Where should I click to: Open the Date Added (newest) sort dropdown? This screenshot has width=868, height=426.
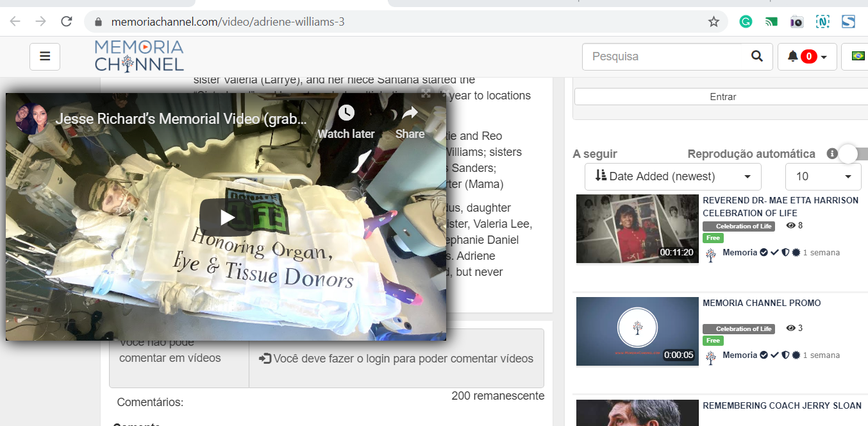point(673,176)
